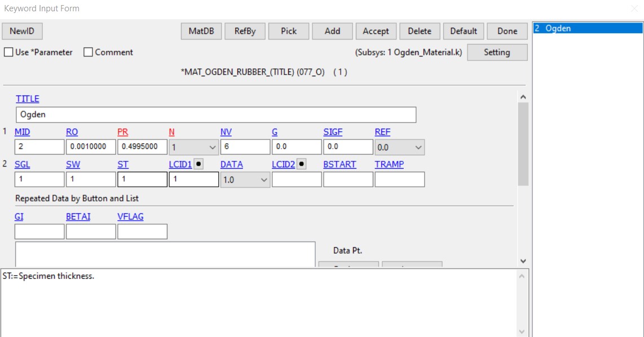Viewport: 644px width, 337px height.
Task: Finish editing with the Done button
Action: point(506,31)
